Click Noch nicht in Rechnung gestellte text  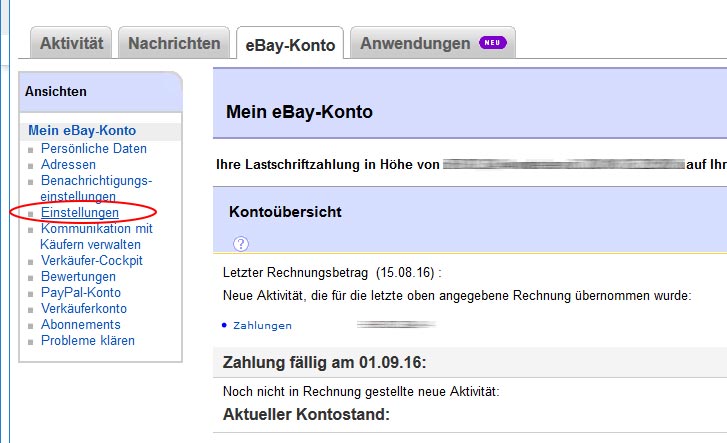[361, 392]
